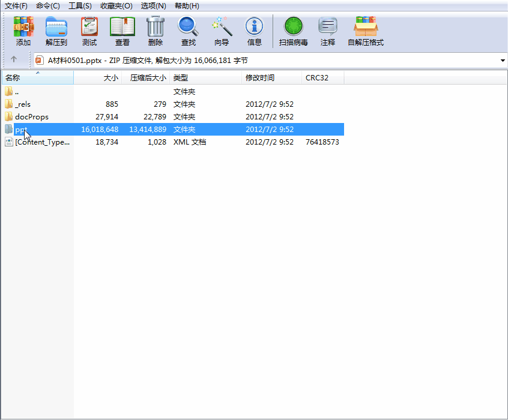The image size is (508, 420).
Task: Click the pptx file icon in address bar
Action: [40, 60]
